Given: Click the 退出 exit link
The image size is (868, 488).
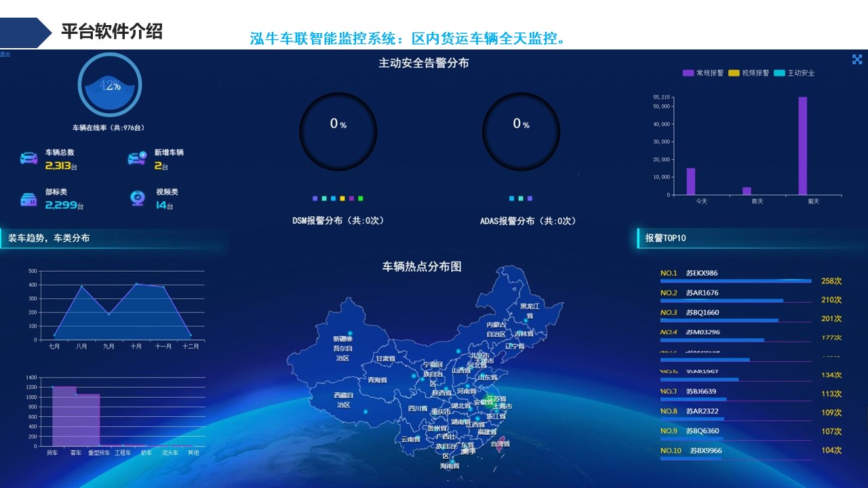Looking at the screenshot, I should (x=5, y=54).
